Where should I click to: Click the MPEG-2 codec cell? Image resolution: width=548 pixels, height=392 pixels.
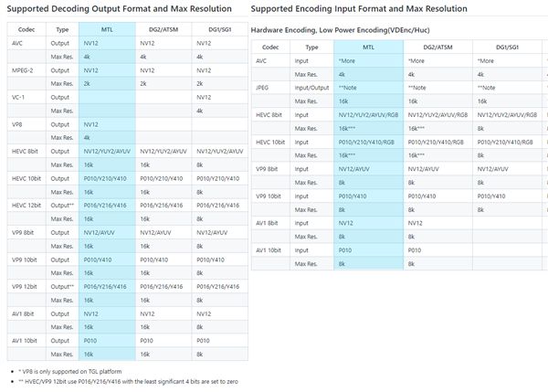(x=24, y=69)
